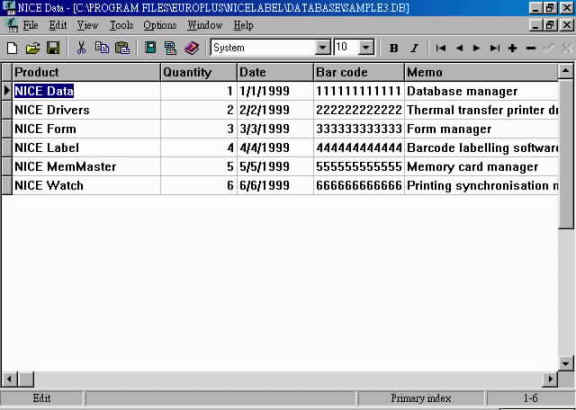Click the table grid toolbar icon
Screen dimensions: 576x410
170,48
